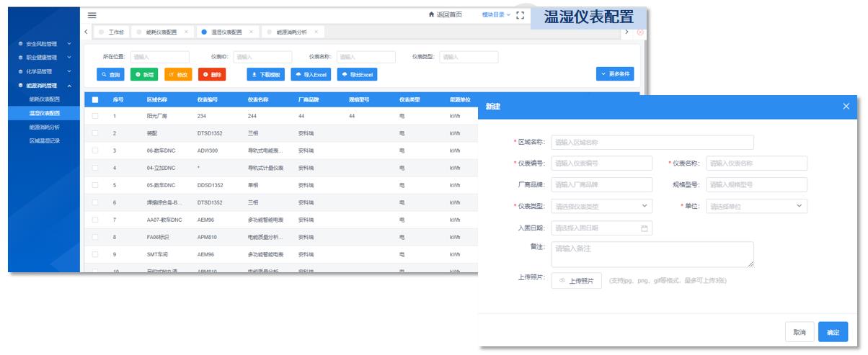Click the 确定 confirm button
Screen dimensions: 868x355
833,332
